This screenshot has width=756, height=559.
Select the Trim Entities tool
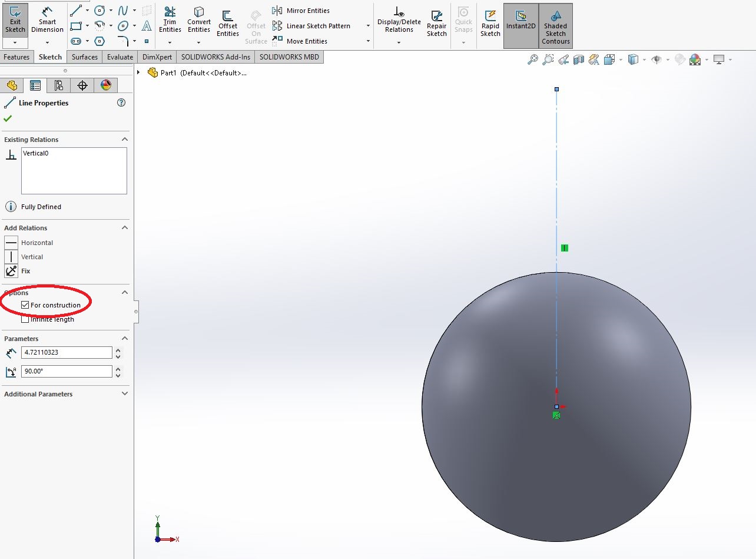tap(170, 21)
